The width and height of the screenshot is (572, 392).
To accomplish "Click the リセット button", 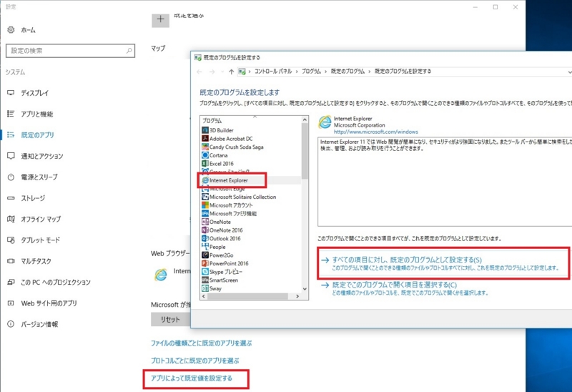I will [170, 319].
